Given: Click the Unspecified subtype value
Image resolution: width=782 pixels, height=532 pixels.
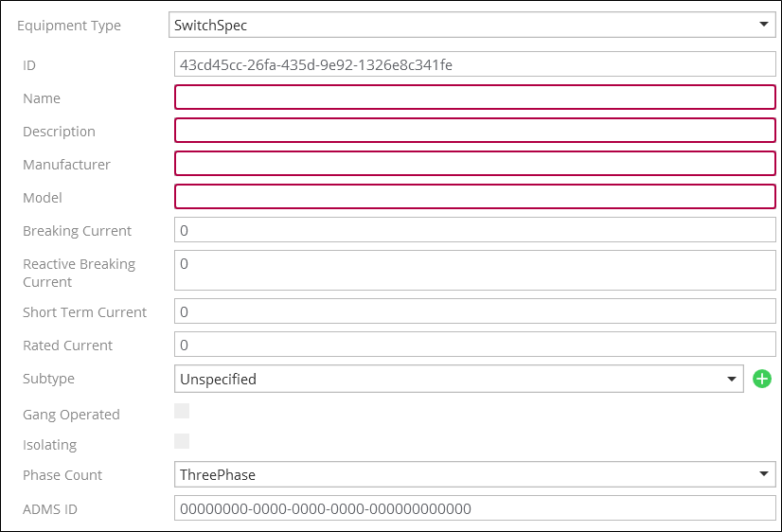Looking at the screenshot, I should point(218,380).
